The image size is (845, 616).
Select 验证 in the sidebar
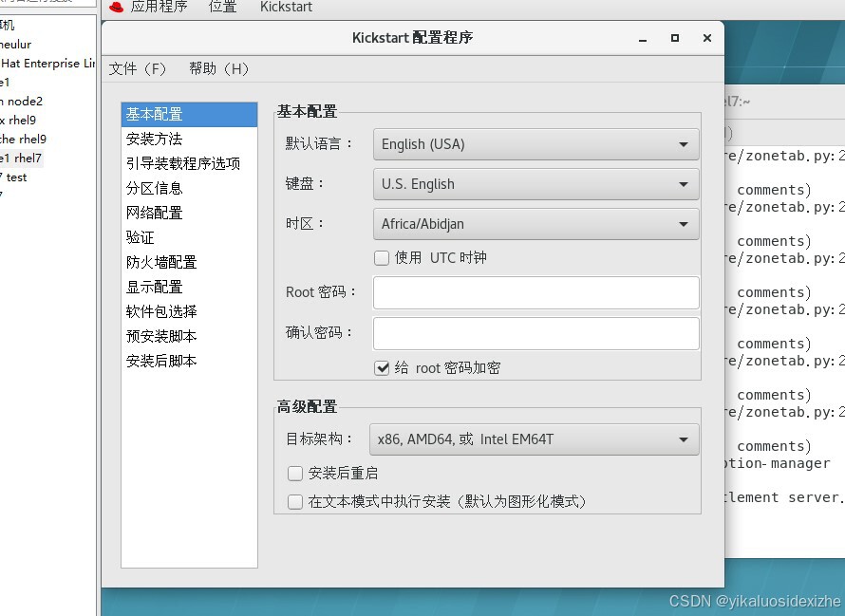click(189, 237)
